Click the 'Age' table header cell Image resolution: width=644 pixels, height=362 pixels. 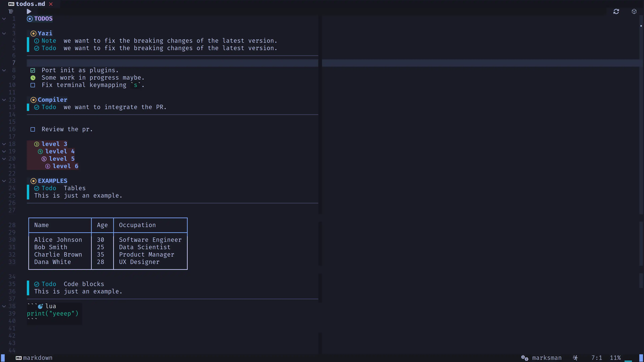(102, 225)
